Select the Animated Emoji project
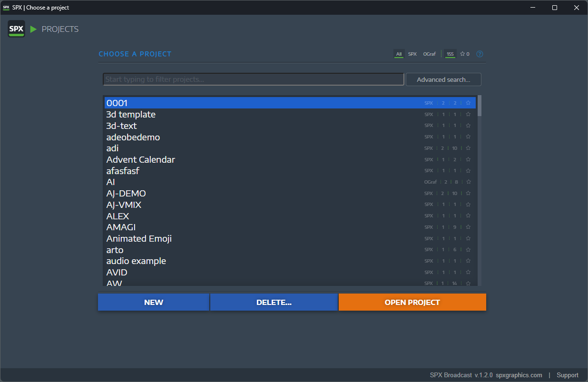Image resolution: width=588 pixels, height=382 pixels. click(x=290, y=238)
